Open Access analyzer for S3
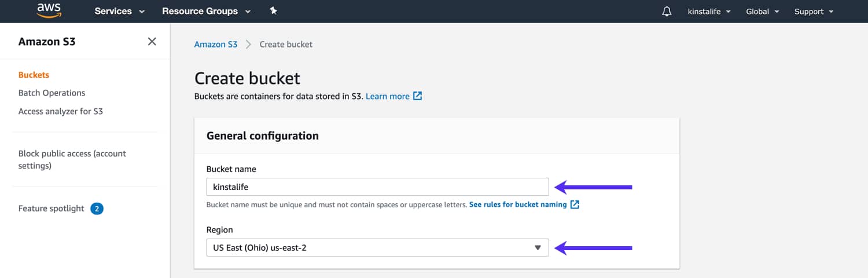The width and height of the screenshot is (868, 278). [x=61, y=111]
